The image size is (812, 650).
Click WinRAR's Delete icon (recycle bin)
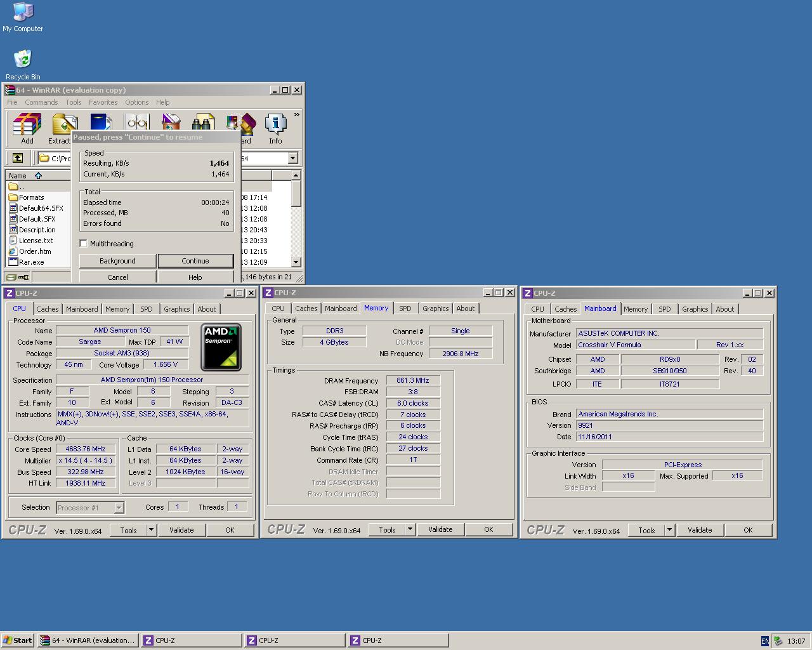pos(171,121)
